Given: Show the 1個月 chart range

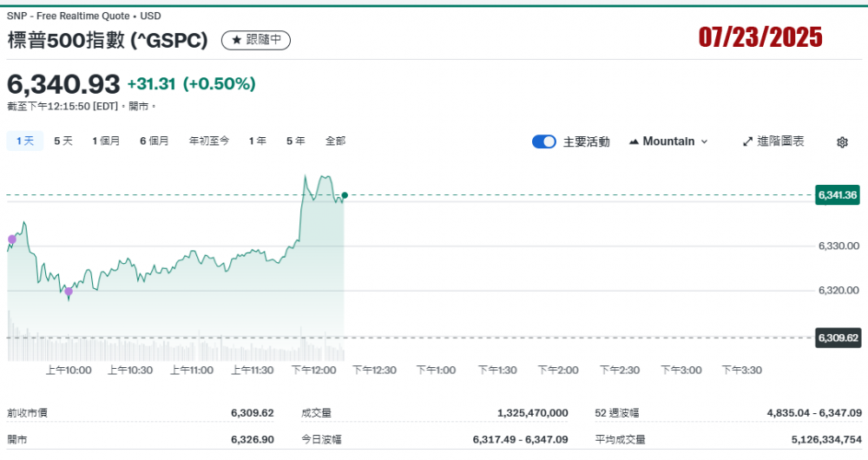Looking at the screenshot, I should (106, 141).
